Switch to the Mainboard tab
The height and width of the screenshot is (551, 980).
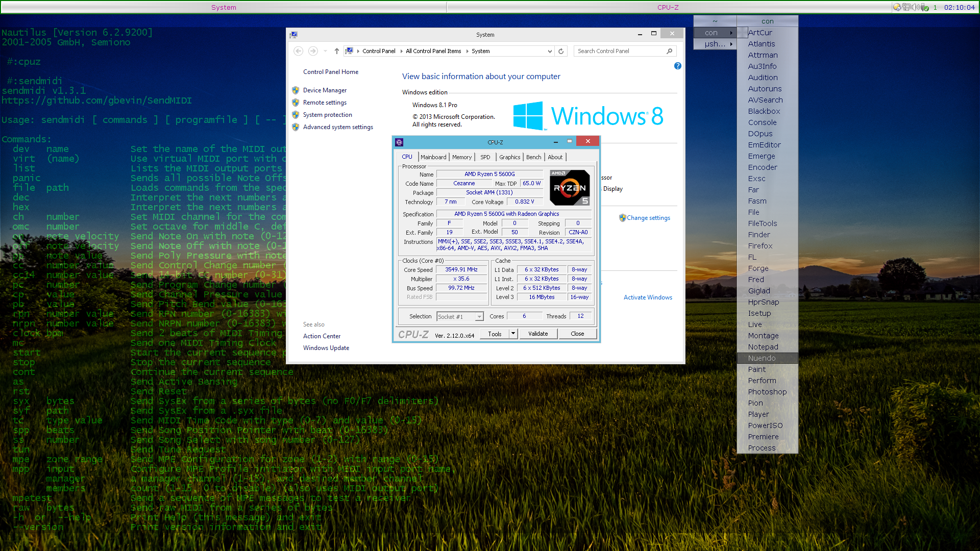tap(433, 157)
